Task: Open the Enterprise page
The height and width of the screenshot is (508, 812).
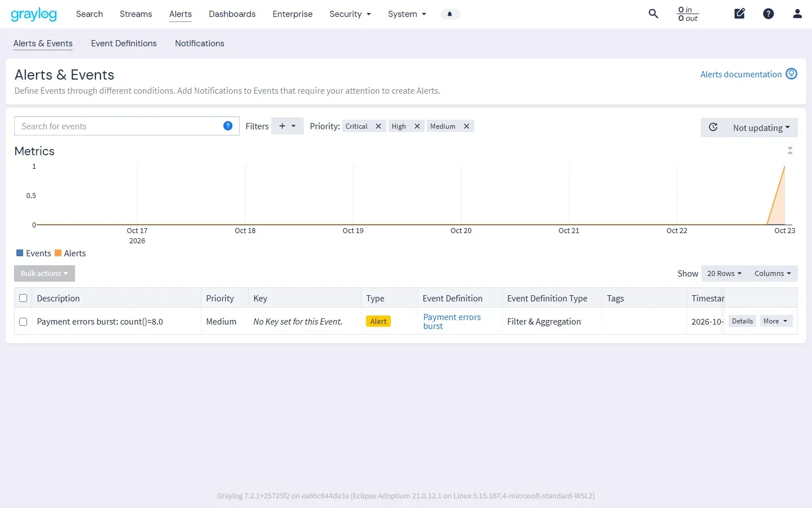Action: coord(293,14)
